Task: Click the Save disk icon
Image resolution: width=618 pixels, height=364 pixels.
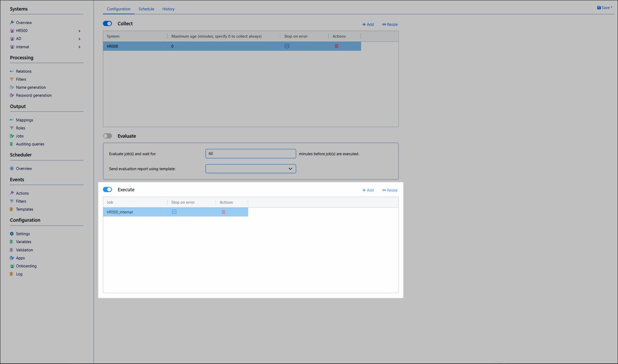Action: tap(599, 8)
